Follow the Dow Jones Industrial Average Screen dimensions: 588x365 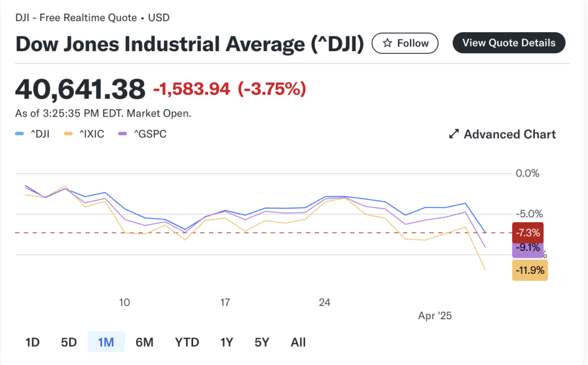[x=405, y=43]
